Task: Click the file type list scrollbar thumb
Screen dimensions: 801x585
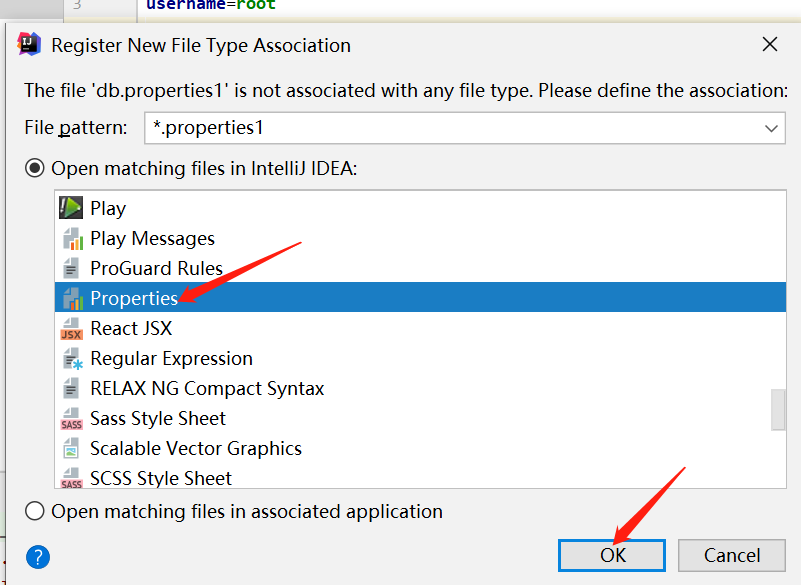Action: [x=777, y=410]
